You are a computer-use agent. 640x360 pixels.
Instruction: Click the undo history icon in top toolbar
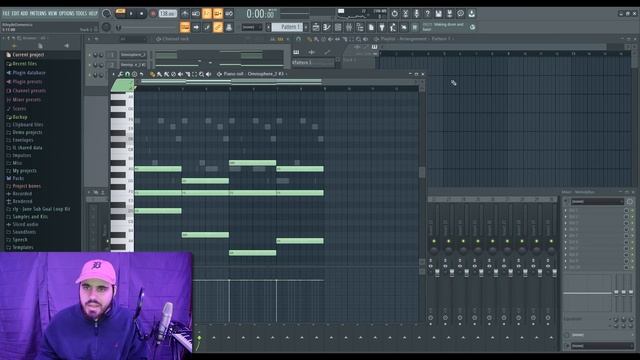[394, 13]
